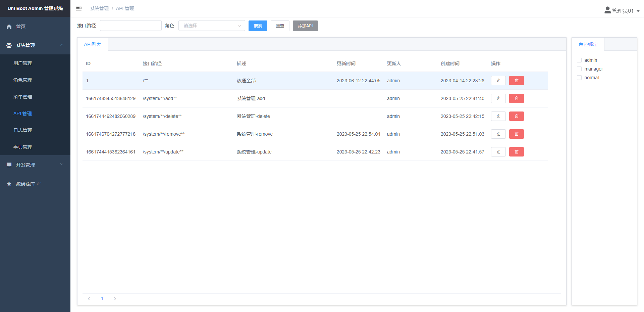Delete the 系统管理-remove API entry
Screen dimensions: 644x312
click(516, 134)
